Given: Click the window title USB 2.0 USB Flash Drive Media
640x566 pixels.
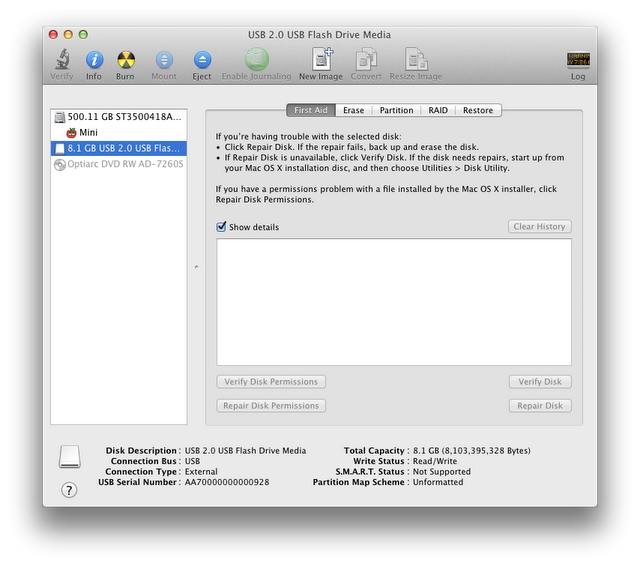Looking at the screenshot, I should click(x=320, y=35).
